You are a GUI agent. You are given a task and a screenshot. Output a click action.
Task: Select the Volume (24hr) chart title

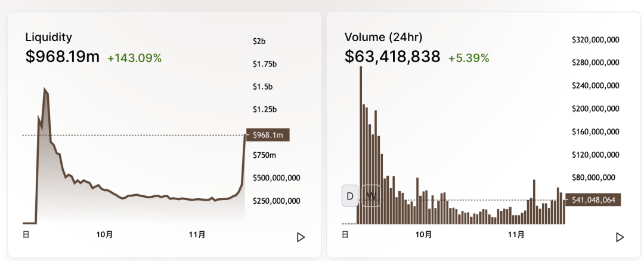click(383, 37)
